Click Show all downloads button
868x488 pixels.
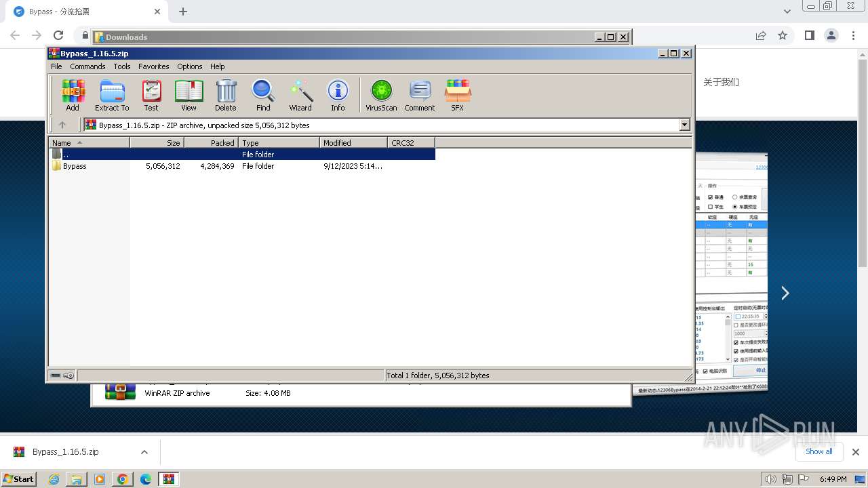818,451
